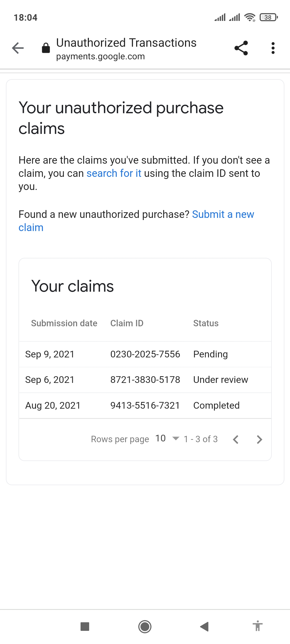Tap the back arrow to go back
The image size is (290, 644).
(x=18, y=48)
